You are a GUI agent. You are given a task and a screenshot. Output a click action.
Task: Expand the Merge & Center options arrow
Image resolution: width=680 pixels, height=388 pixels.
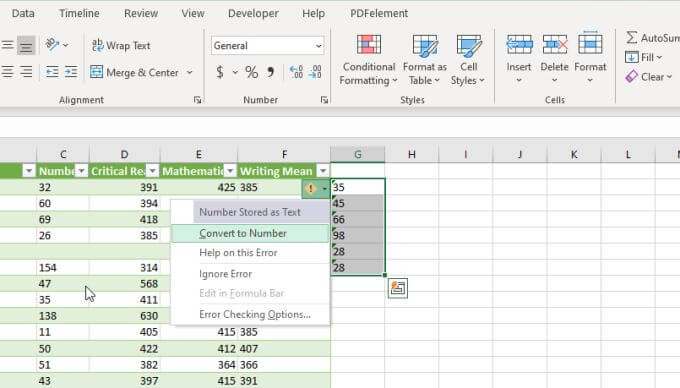[190, 72]
